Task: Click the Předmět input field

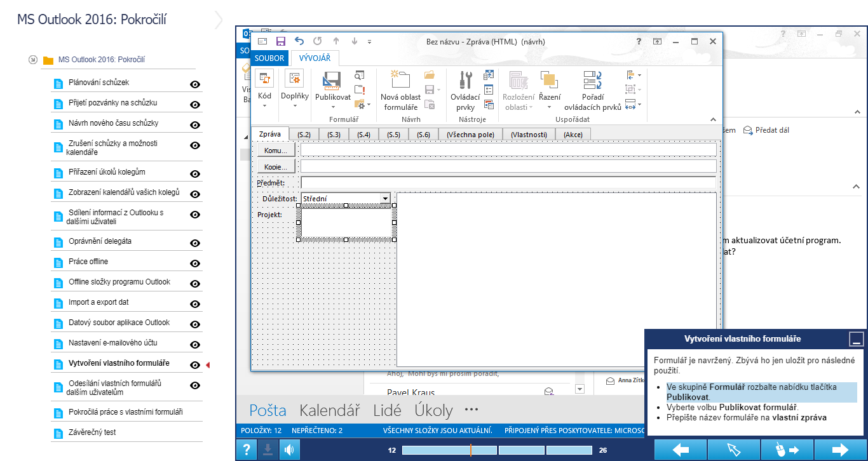Action: pyautogui.click(x=508, y=183)
